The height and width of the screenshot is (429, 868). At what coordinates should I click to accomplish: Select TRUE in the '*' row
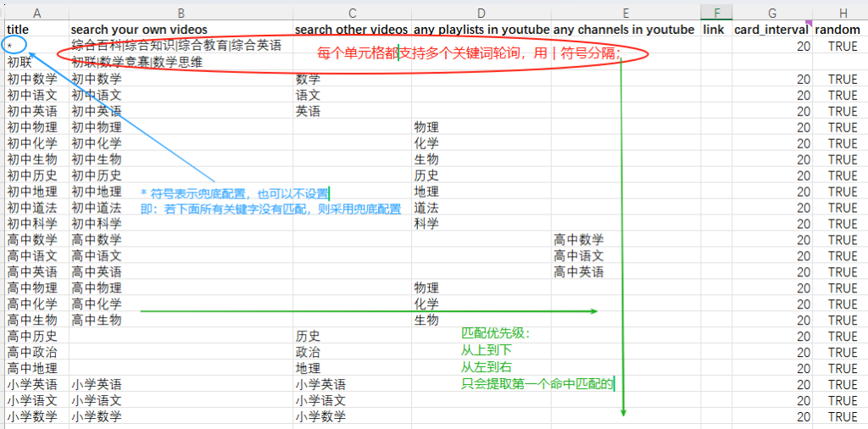click(840, 47)
